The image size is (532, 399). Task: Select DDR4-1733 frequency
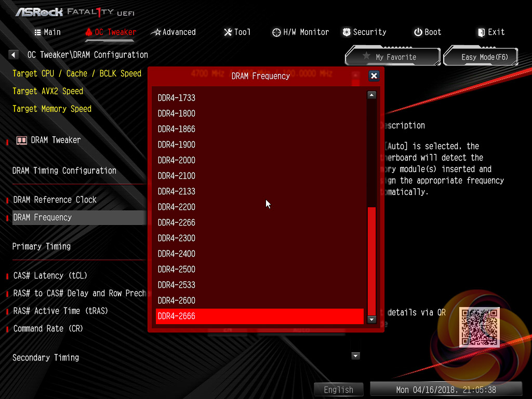click(260, 98)
